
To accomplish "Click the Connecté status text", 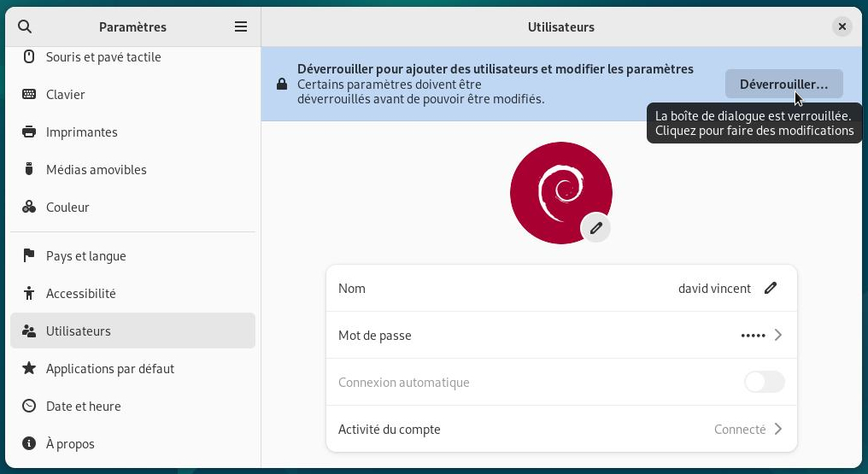I will [x=740, y=430].
